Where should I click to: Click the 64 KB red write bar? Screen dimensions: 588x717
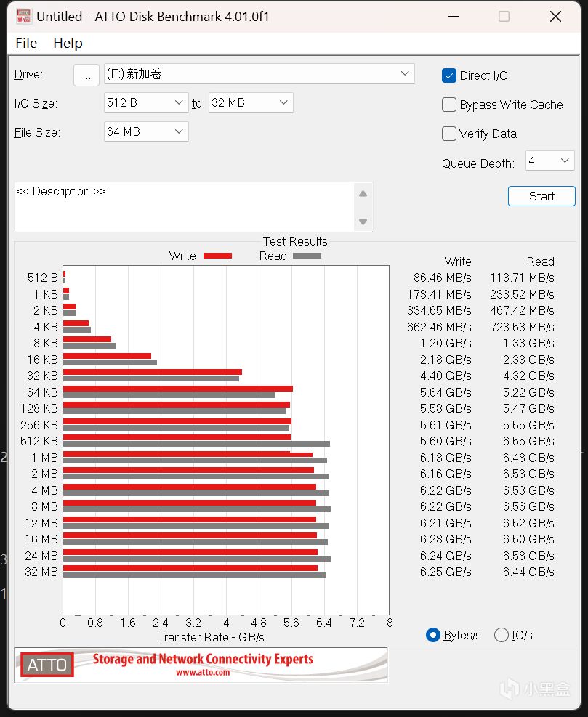[177, 389]
